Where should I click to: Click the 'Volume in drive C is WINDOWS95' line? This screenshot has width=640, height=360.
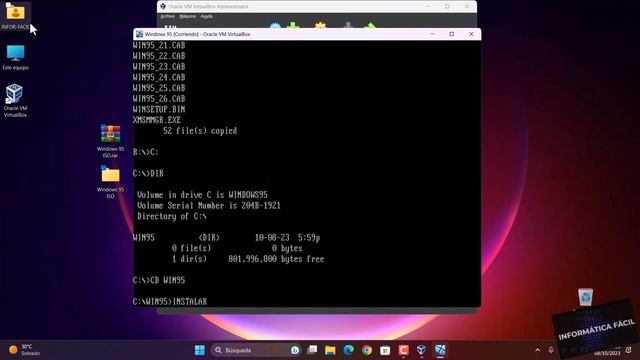point(202,195)
